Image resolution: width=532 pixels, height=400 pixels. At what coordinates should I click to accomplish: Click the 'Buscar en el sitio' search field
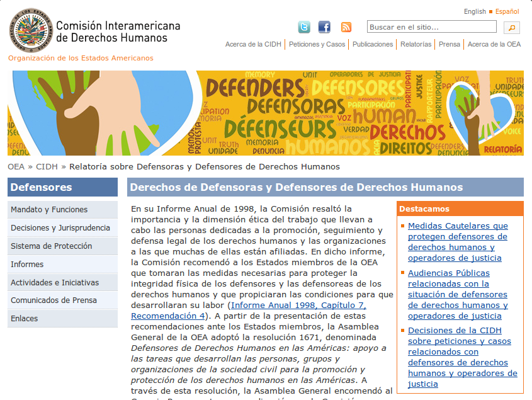tap(431, 27)
